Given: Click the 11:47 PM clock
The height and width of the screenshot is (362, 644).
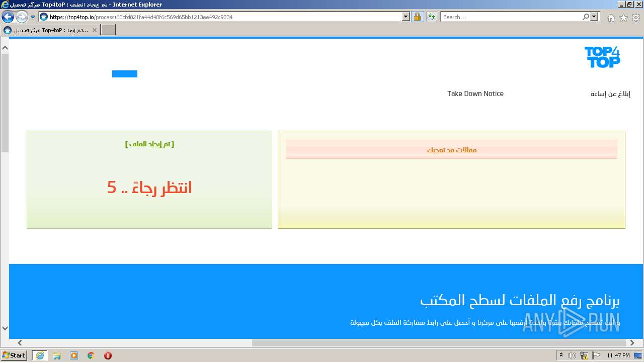Looking at the screenshot, I should point(618,355).
